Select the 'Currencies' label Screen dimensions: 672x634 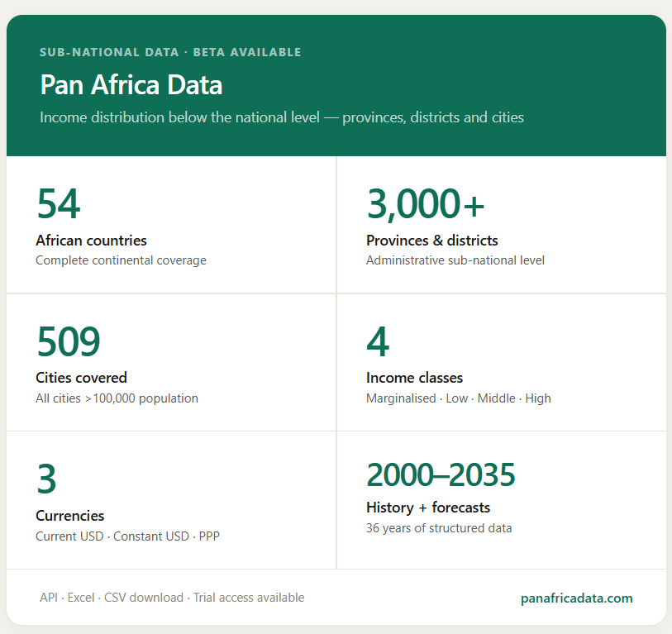click(70, 516)
